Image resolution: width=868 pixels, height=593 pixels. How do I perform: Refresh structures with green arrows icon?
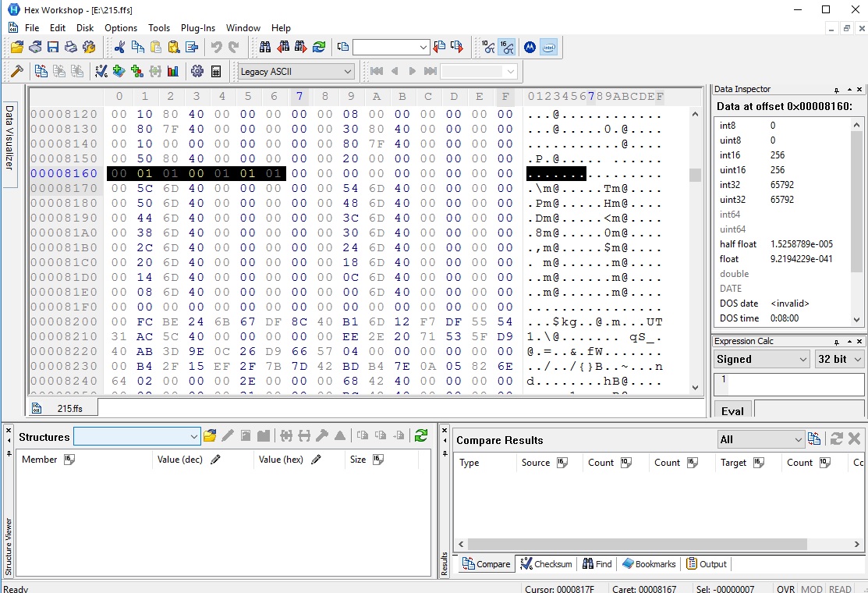click(x=420, y=435)
